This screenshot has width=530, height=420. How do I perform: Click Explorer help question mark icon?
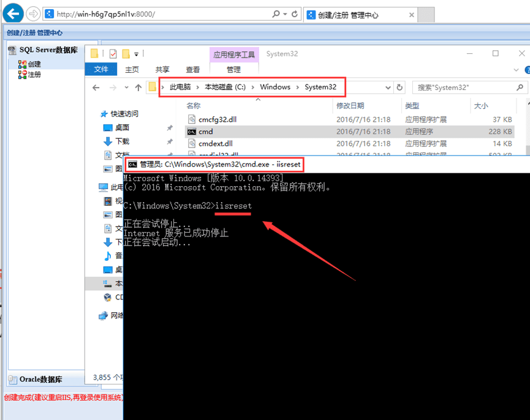pos(527,70)
